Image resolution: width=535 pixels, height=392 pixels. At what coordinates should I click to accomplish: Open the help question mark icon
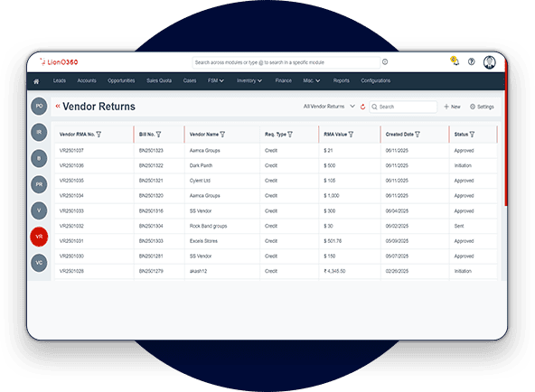coord(471,61)
